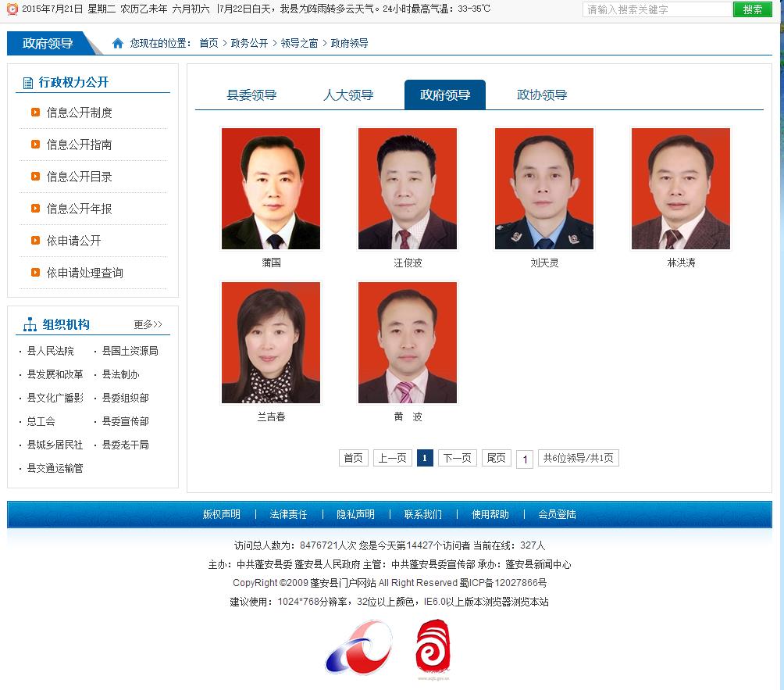
Task: Click the blue-red swirl logo in the footer
Action: click(x=358, y=648)
